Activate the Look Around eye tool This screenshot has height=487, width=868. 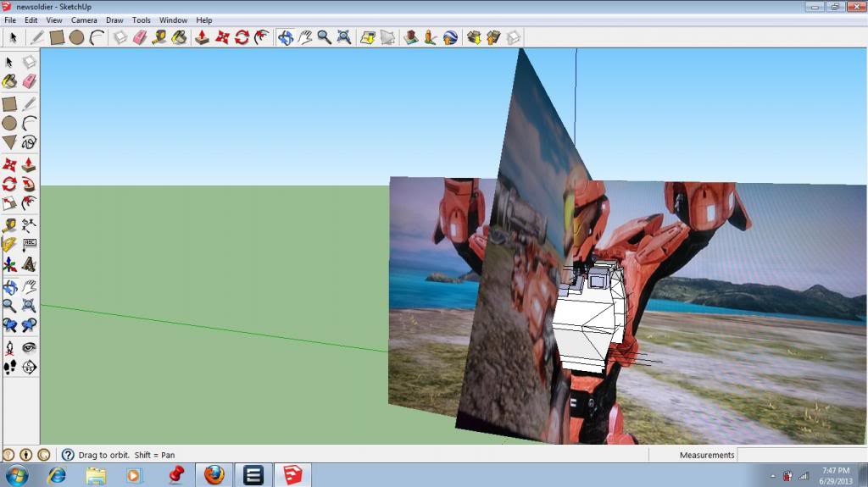coord(30,347)
